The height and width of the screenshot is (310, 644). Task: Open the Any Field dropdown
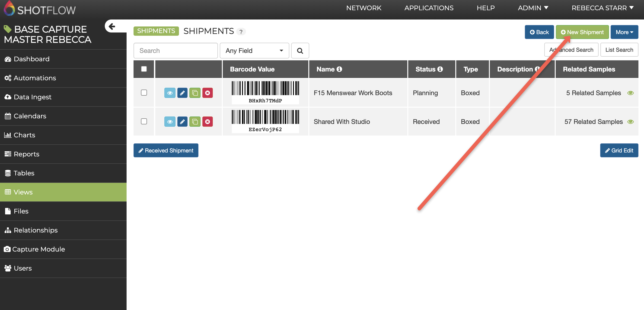click(x=254, y=51)
